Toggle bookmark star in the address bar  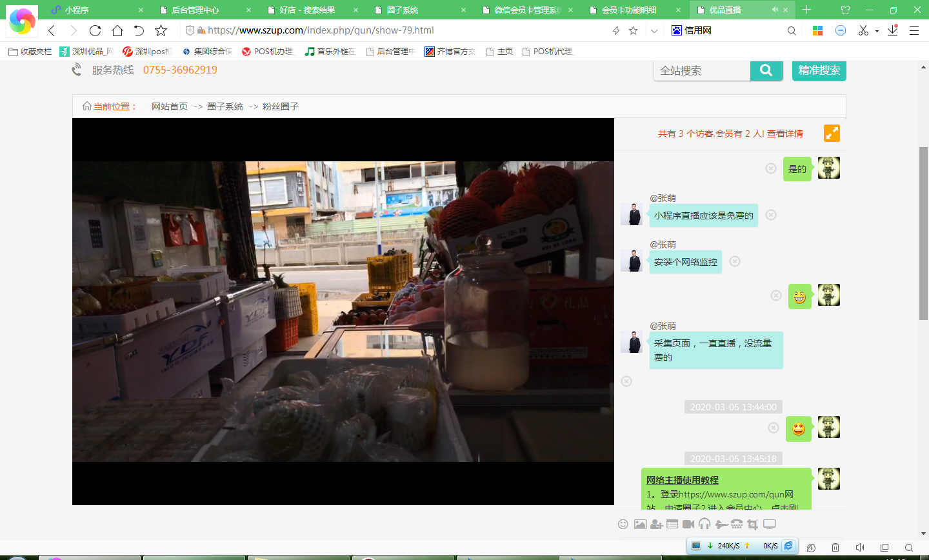(633, 30)
